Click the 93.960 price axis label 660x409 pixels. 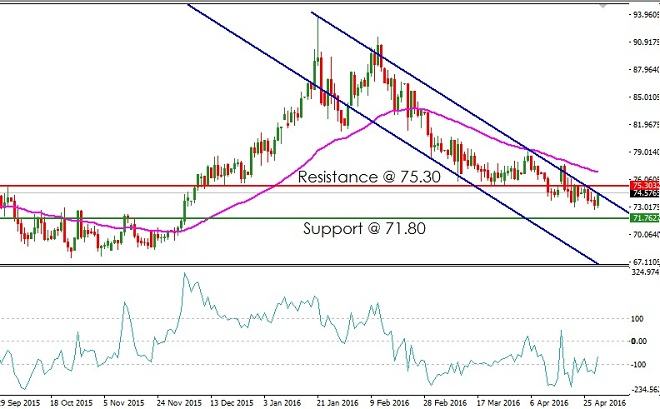646,15
